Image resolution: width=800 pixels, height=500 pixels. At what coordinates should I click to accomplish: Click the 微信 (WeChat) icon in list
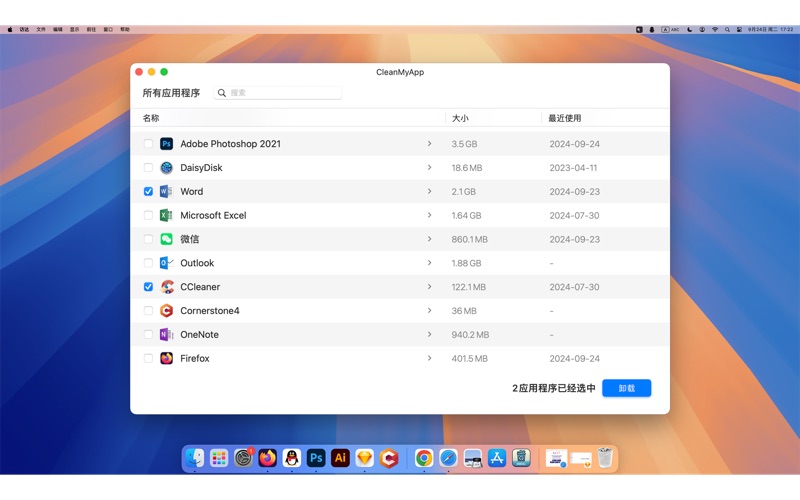pos(166,239)
